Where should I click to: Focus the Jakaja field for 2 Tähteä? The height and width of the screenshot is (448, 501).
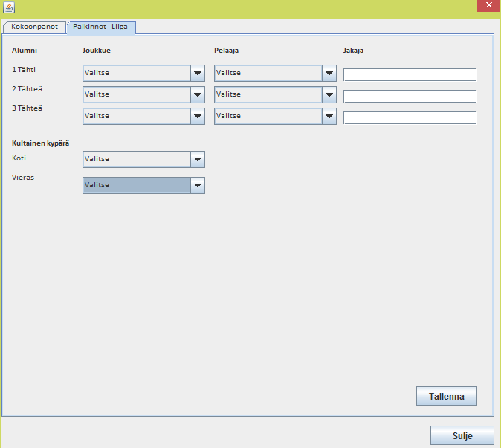coord(410,96)
